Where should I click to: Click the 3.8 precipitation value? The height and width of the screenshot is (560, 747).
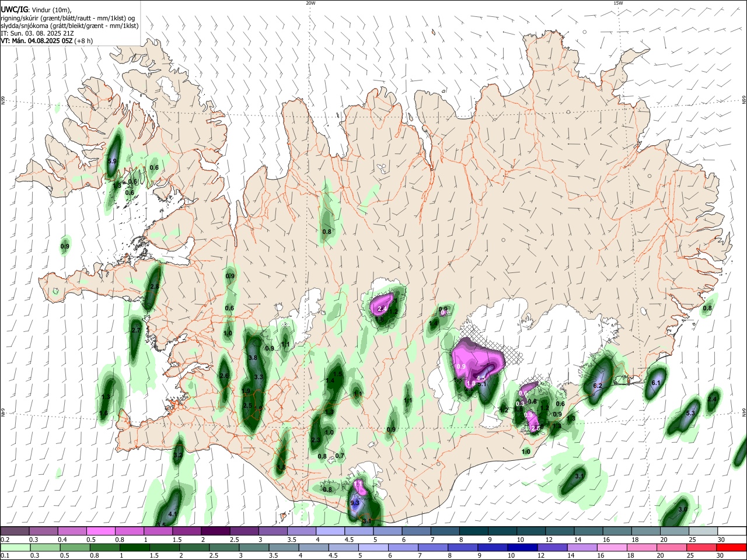pos(253,358)
